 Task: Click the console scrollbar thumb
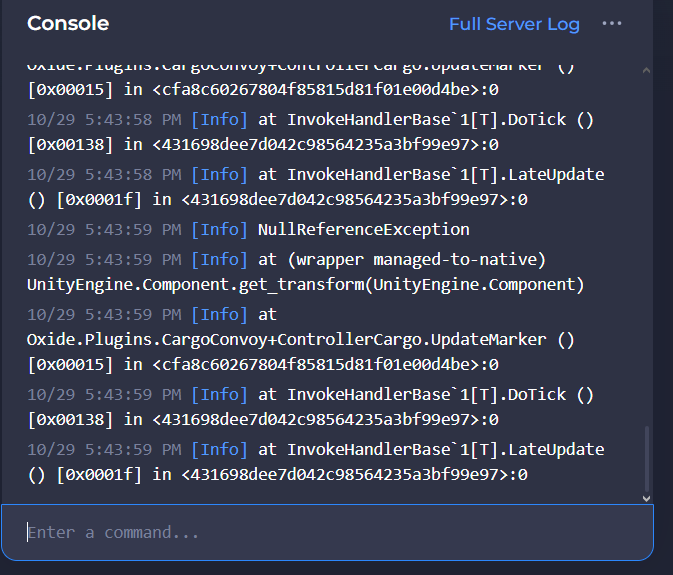646,455
